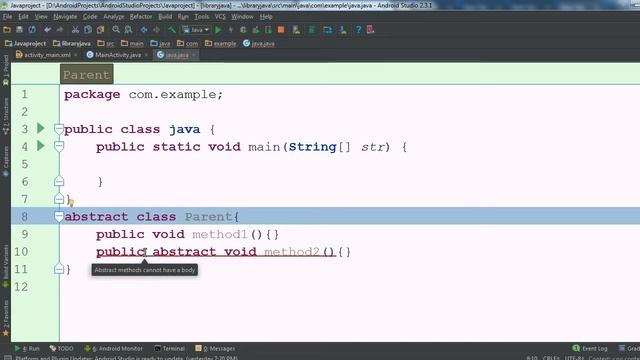Viewport: 640px width, 360px height.
Task: Select Javaproject in the navigation bar
Action: click(26, 43)
